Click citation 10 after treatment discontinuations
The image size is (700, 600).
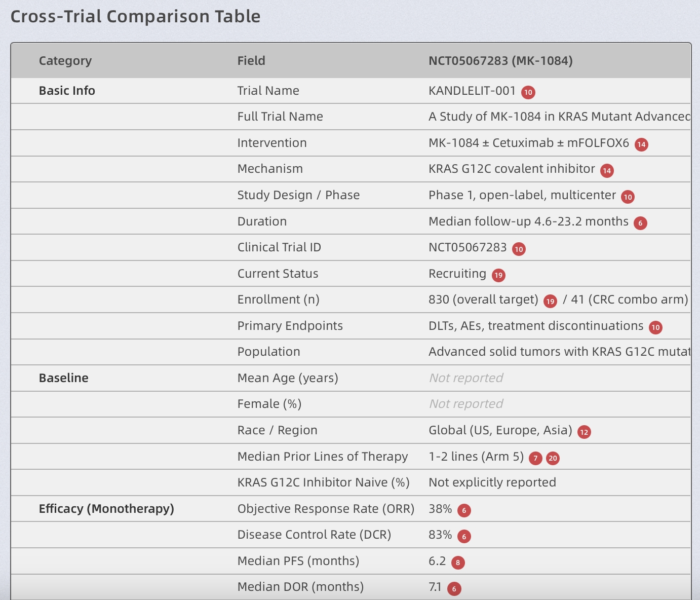tap(655, 327)
